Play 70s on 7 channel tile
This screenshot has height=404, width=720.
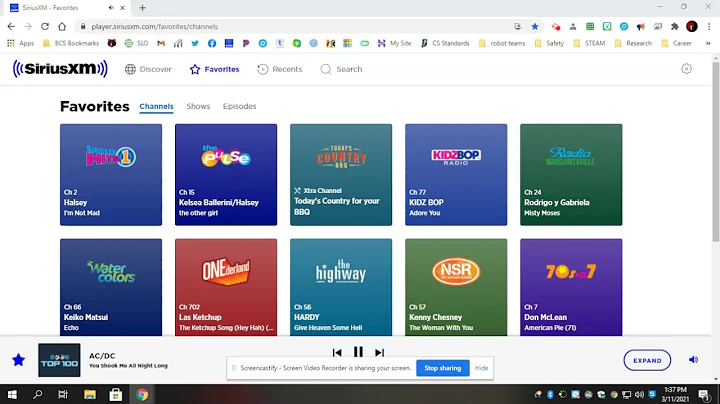point(571,287)
